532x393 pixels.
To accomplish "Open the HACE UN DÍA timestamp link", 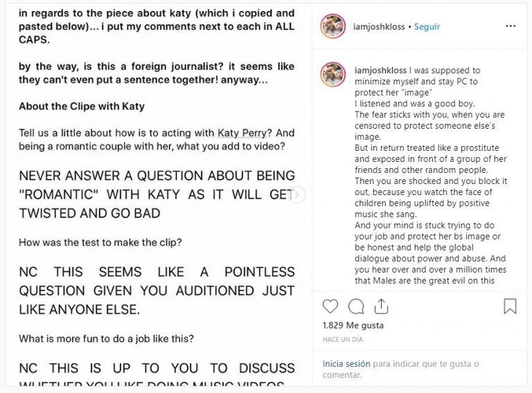I will (343, 340).
